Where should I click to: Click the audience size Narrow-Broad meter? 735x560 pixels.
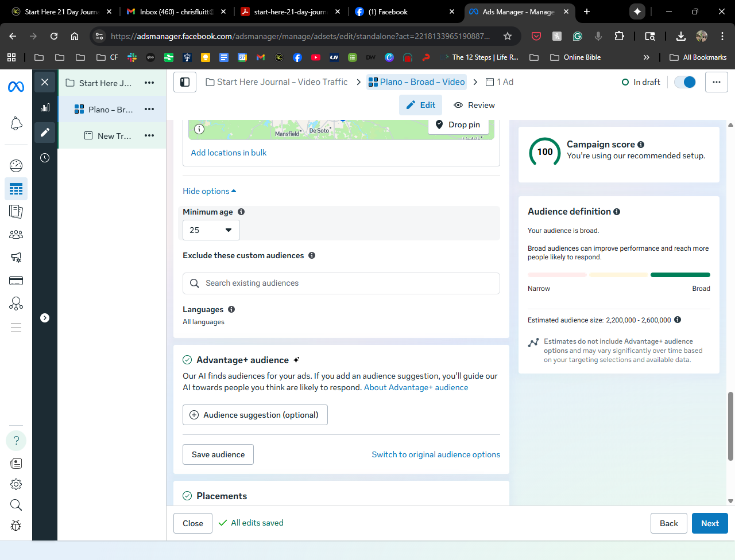point(618,275)
